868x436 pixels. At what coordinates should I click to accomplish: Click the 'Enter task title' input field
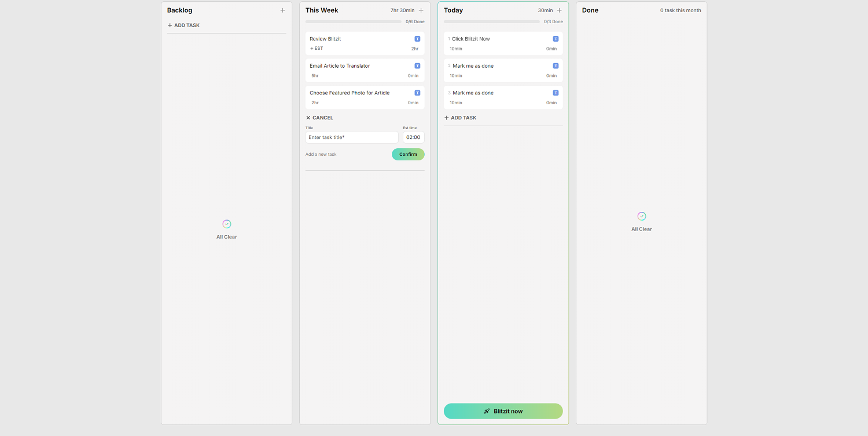351,137
